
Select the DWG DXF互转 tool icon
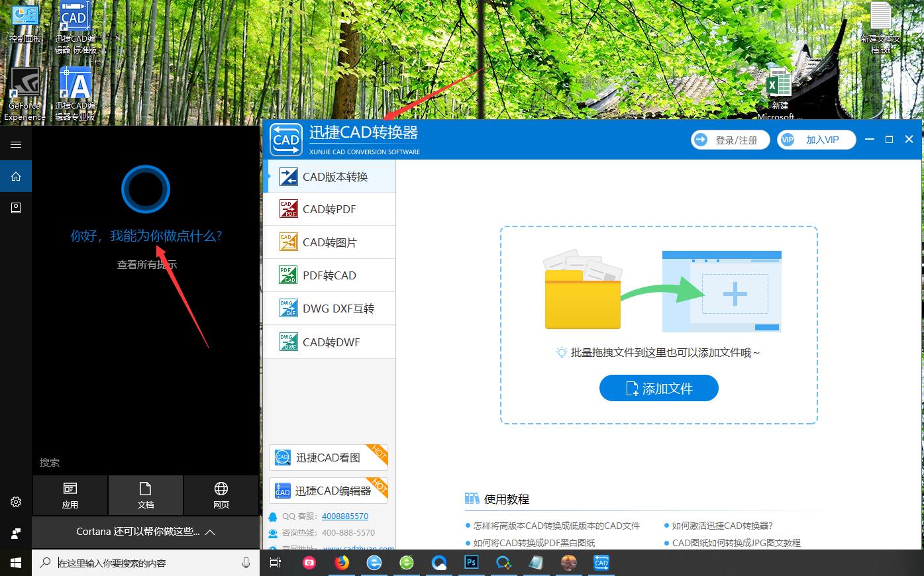[x=288, y=308]
